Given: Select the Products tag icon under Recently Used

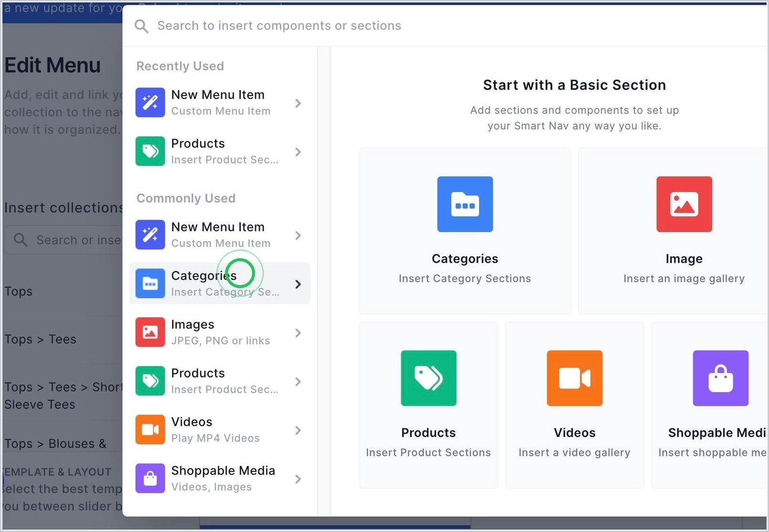Looking at the screenshot, I should click(x=150, y=151).
